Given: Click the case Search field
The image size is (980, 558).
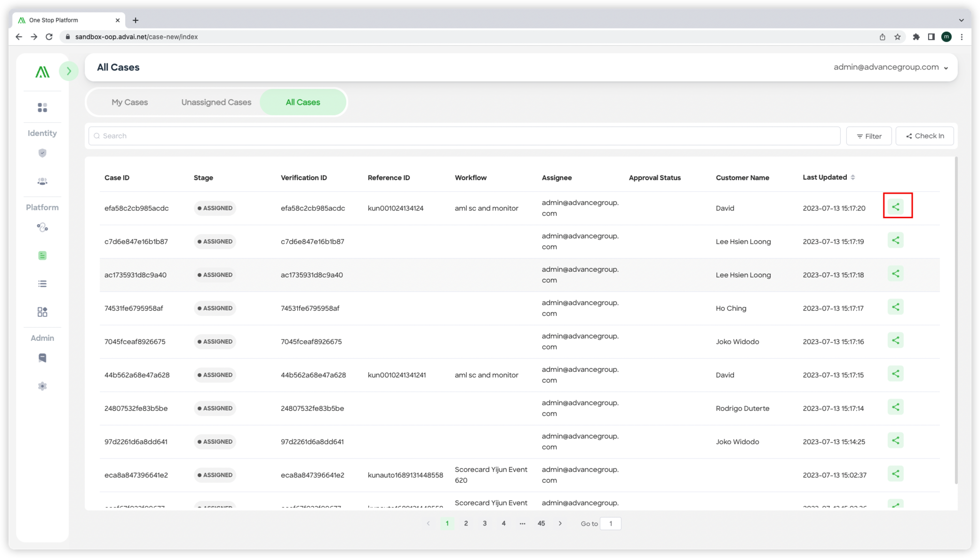Looking at the screenshot, I should pos(464,136).
